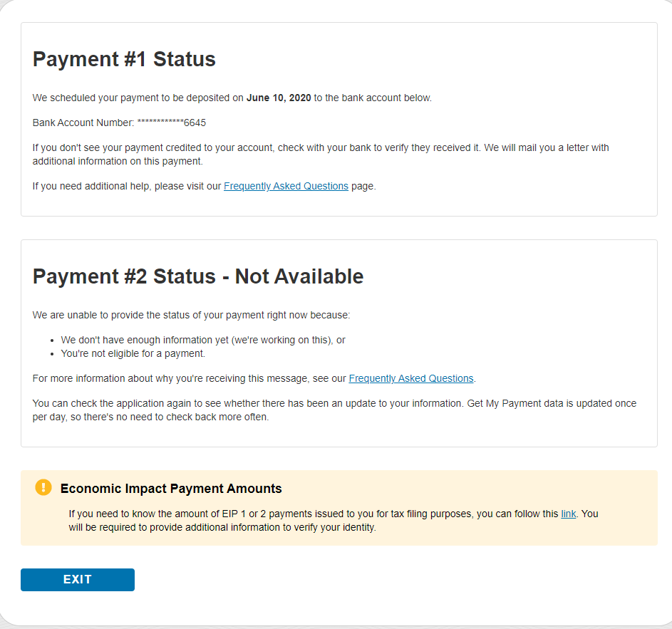This screenshot has height=629, width=672.
Task: Follow the EIP payment amounts 'link'
Action: [x=568, y=514]
